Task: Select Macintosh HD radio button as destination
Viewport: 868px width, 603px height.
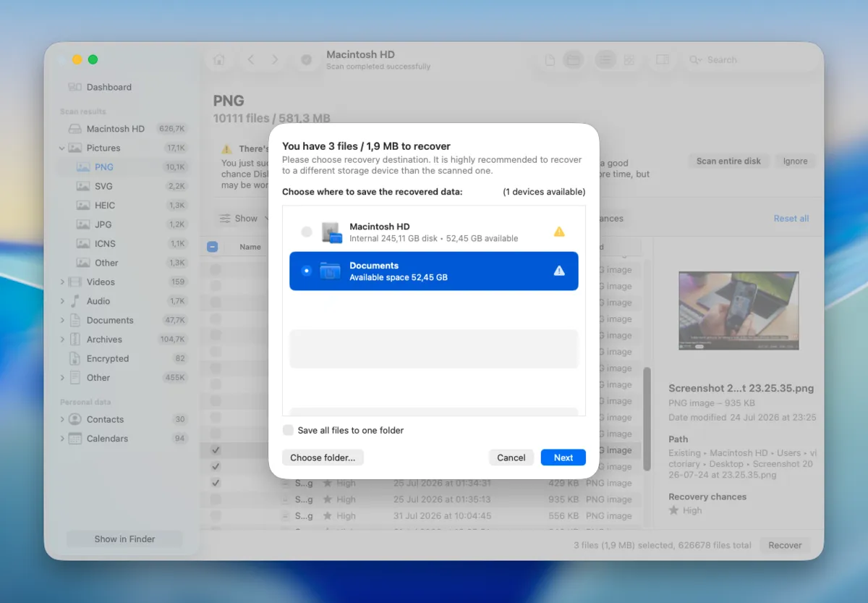Action: click(307, 232)
